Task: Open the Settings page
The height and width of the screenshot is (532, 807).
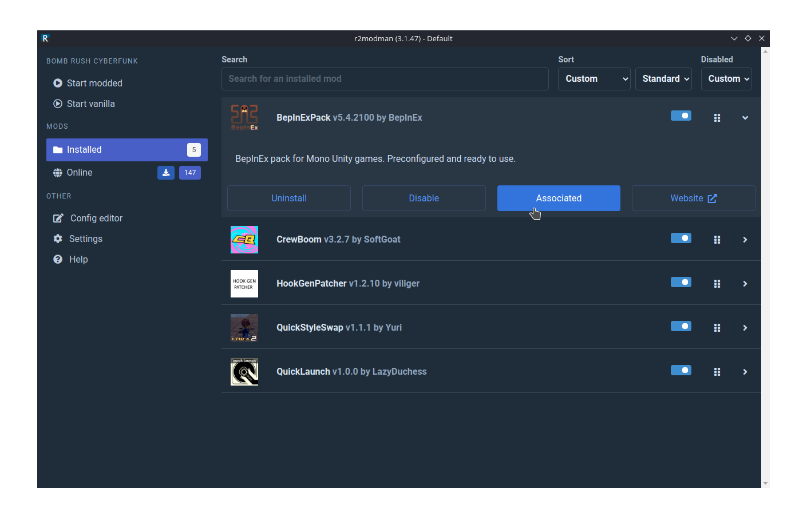Action: [x=127, y=239]
